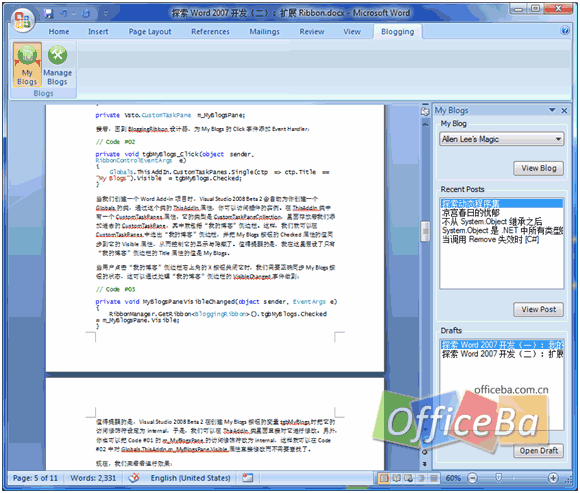The height and width of the screenshot is (493, 580).
Task: Click the 60% zoom level
Action: click(453, 479)
